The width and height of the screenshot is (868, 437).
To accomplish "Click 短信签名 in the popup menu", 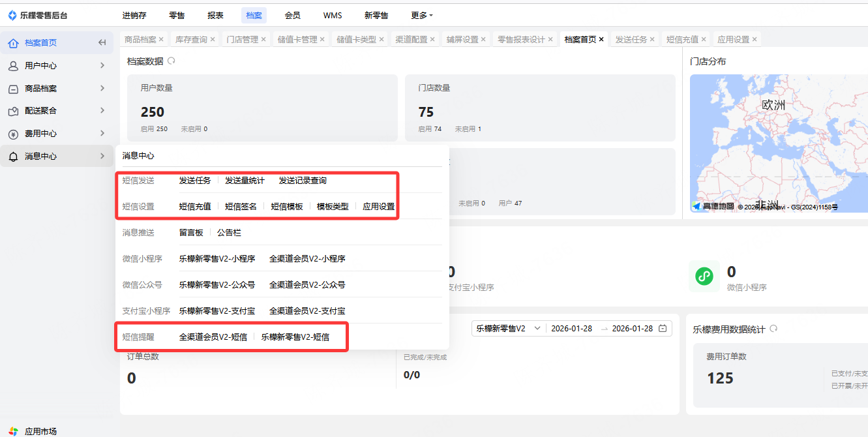I will coord(241,207).
